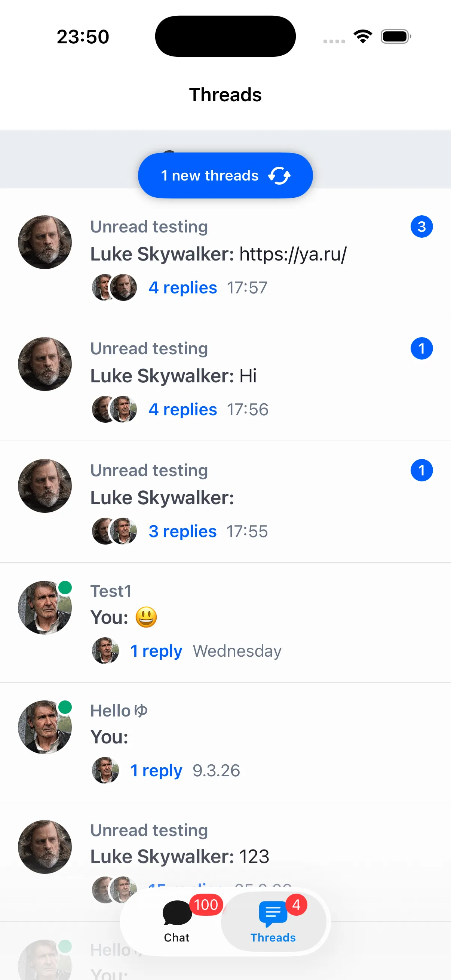Screen dimensions: 451x980
Task: Open the Chat tab
Action: (177, 921)
